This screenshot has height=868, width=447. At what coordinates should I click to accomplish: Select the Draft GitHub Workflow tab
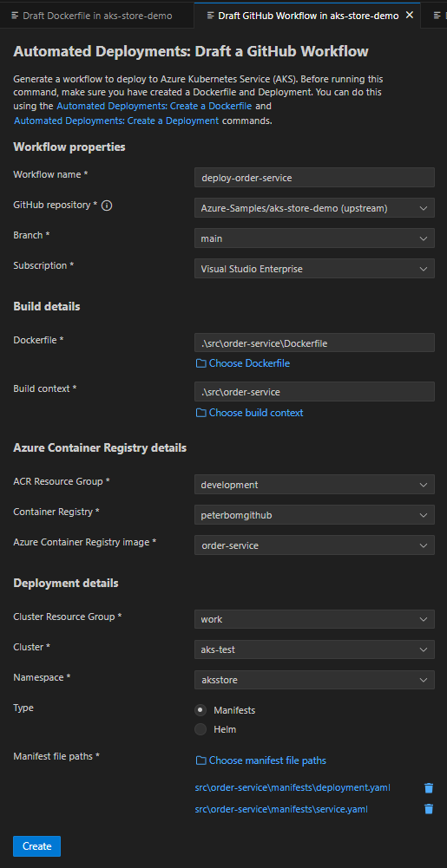[x=307, y=16]
